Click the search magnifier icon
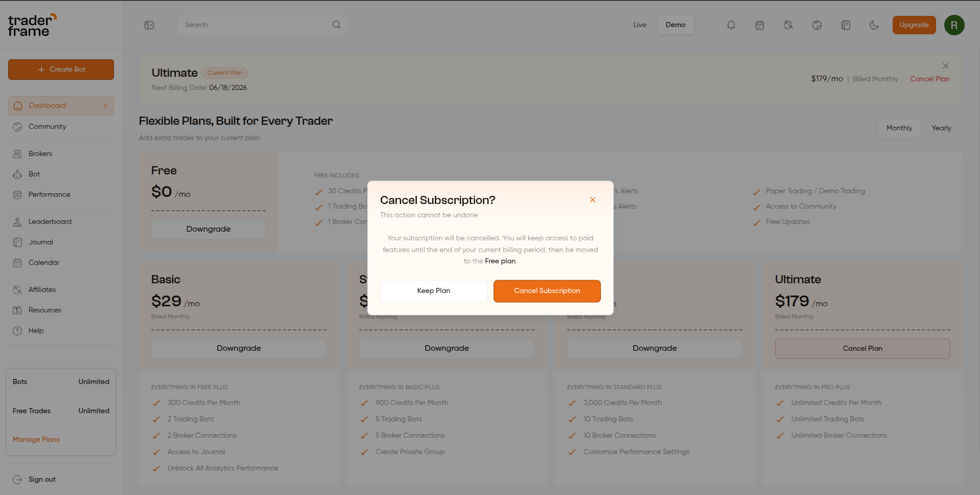This screenshot has width=980, height=495. click(x=337, y=25)
